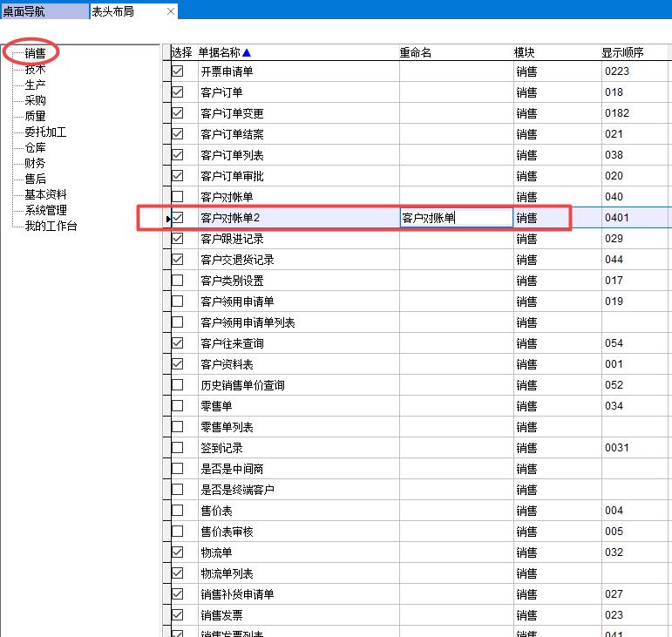Click the 显示顺序 column header
672x637 pixels.
point(621,52)
